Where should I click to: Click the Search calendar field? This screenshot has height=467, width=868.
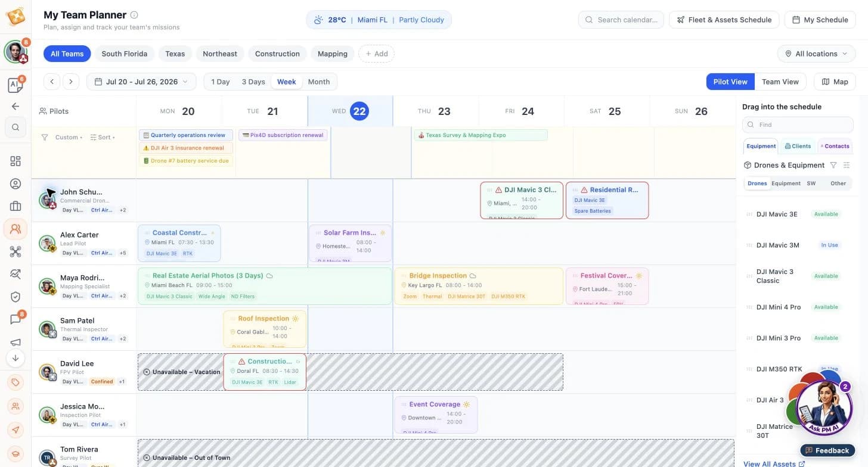(x=621, y=20)
